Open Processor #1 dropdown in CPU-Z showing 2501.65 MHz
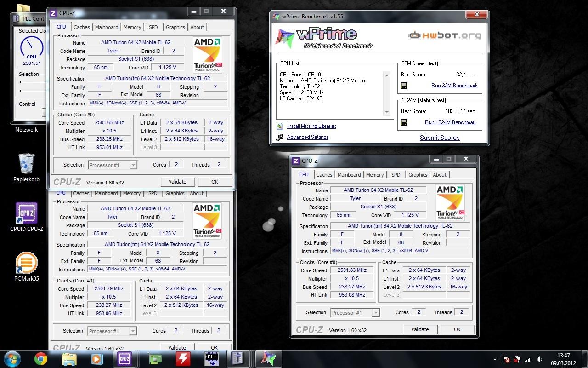 pyautogui.click(x=113, y=165)
